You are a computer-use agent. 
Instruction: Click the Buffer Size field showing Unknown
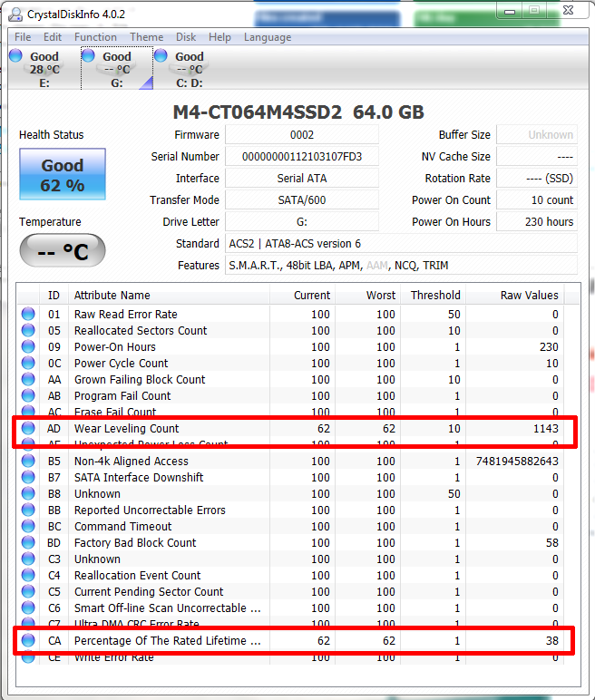537,135
